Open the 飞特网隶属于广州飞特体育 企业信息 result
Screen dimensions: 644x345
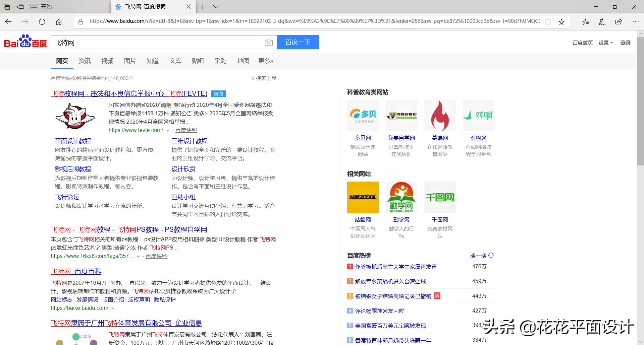coord(126,323)
